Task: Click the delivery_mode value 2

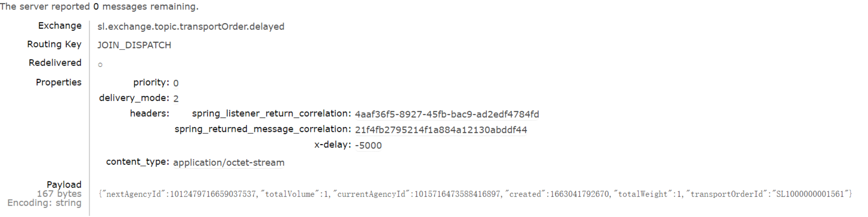Action: (176, 98)
